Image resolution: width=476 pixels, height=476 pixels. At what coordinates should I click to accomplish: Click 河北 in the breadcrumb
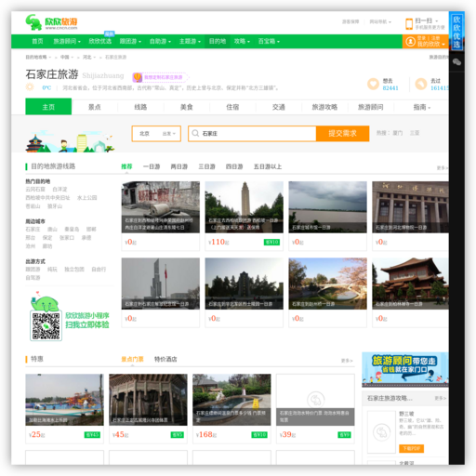pyautogui.click(x=87, y=58)
